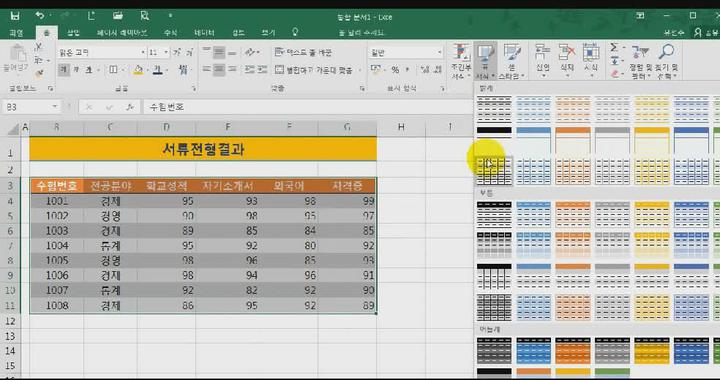Open Cell Styles (셀 스타일) gallery

[x=512, y=61]
